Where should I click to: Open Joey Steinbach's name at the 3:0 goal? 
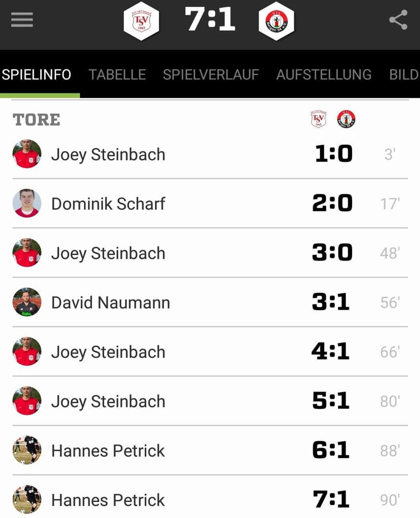coord(108,254)
